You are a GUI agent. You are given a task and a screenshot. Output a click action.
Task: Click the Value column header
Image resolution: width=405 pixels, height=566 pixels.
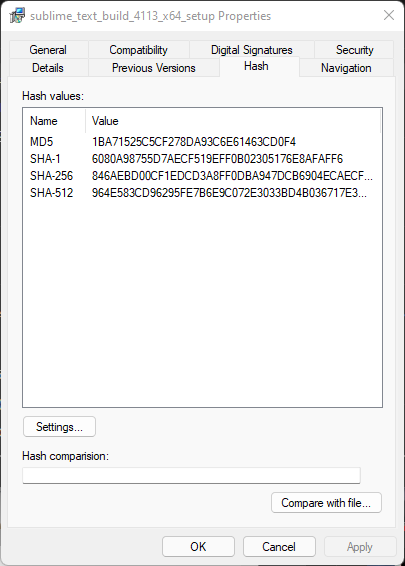(x=233, y=121)
